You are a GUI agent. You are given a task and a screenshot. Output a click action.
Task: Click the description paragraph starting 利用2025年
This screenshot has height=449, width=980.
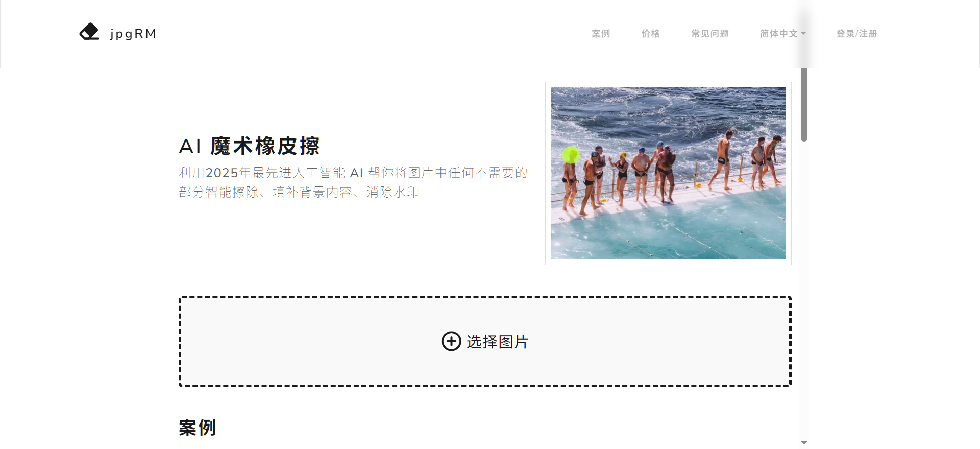pos(353,182)
